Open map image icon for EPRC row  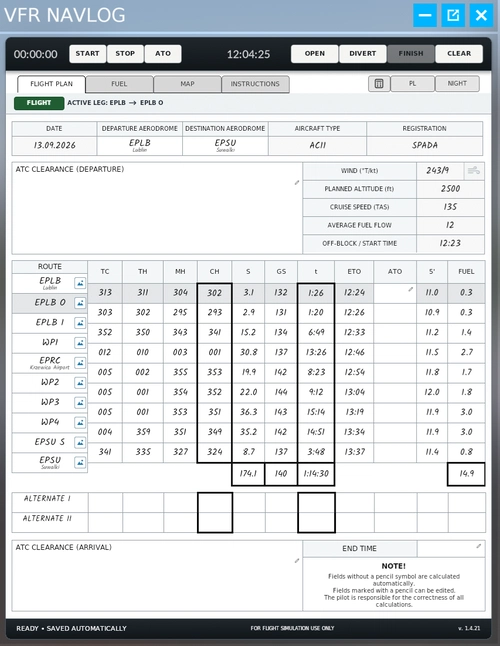click(x=80, y=363)
